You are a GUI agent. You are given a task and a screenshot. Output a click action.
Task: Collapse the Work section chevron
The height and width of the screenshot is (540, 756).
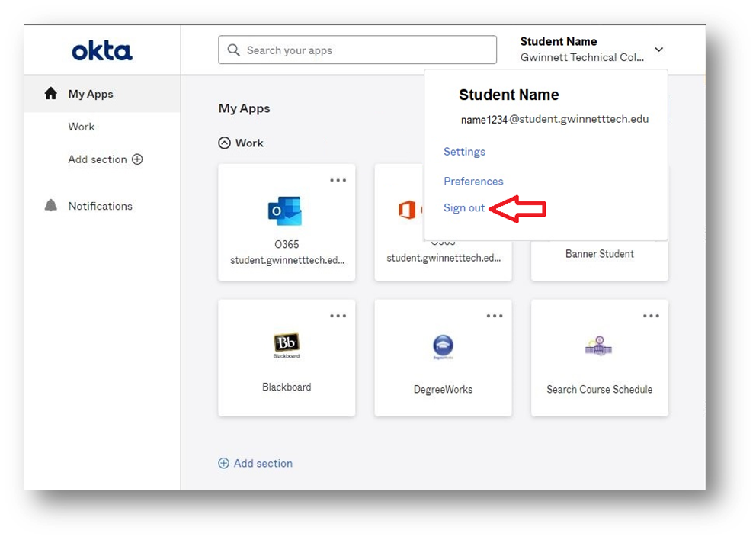click(x=224, y=143)
